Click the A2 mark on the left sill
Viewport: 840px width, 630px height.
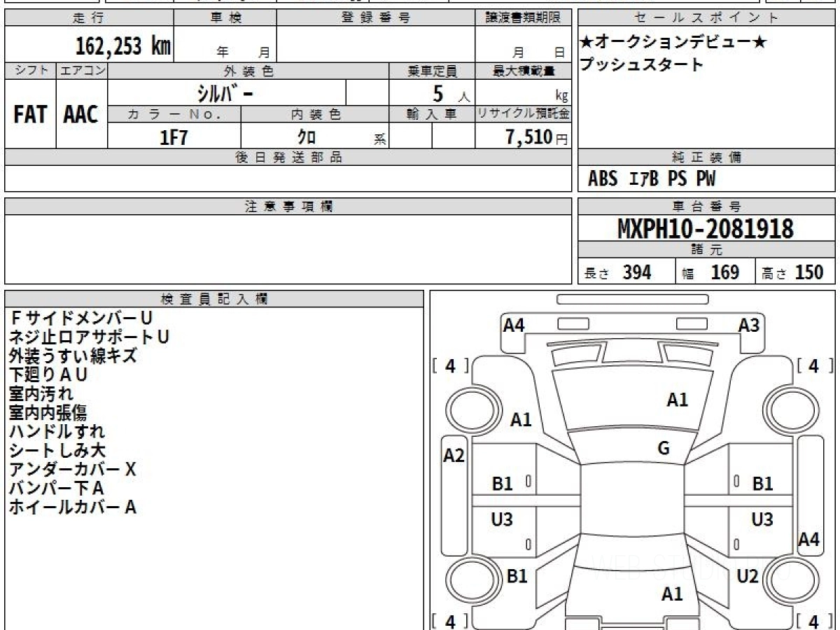click(454, 456)
